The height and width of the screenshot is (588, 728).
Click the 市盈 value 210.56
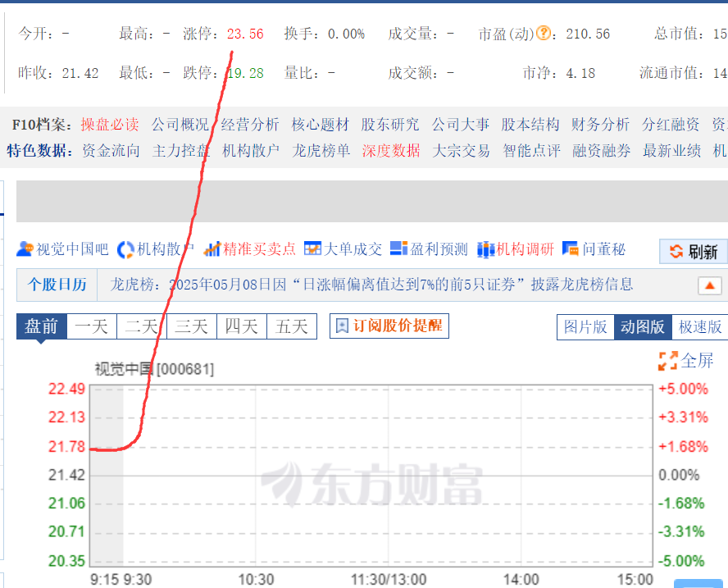(x=588, y=34)
